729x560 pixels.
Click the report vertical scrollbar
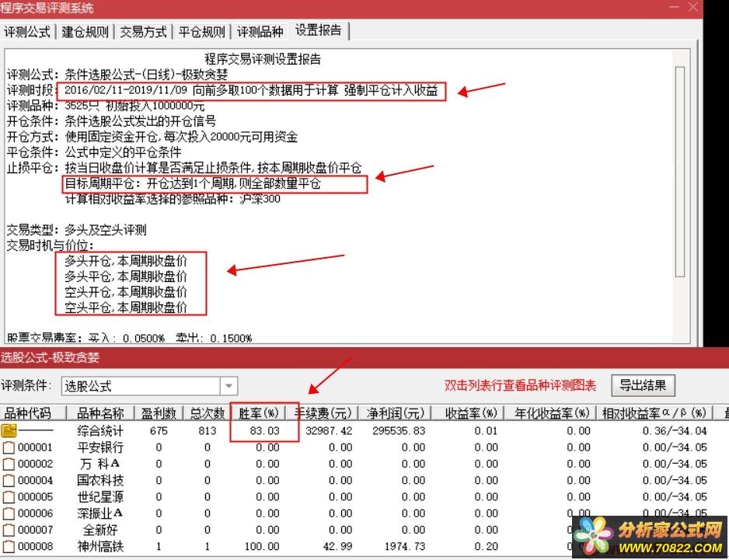[680, 172]
